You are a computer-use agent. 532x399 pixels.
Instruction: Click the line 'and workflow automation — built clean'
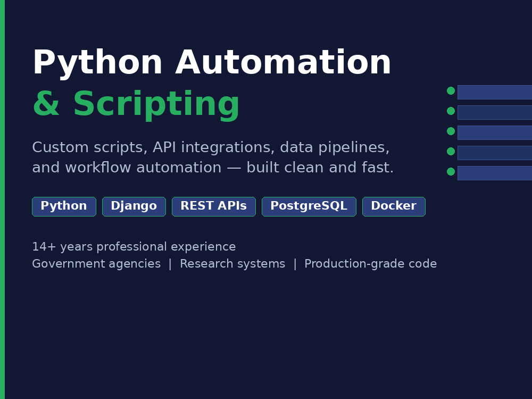pyautogui.click(x=213, y=167)
